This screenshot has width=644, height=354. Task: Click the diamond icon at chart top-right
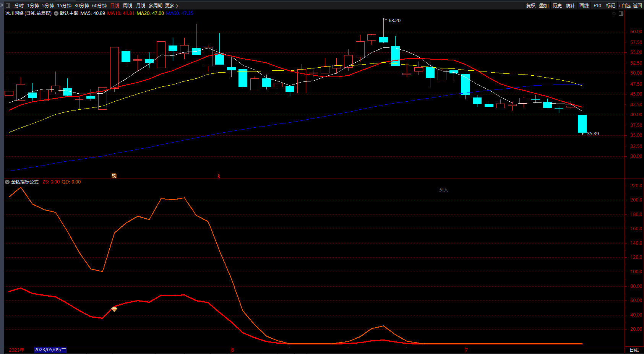tap(614, 13)
